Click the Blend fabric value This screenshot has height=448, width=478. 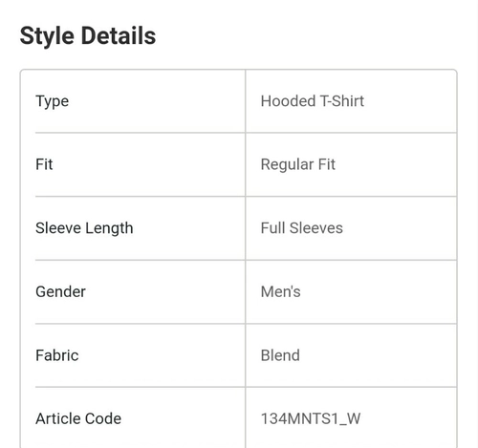click(280, 355)
